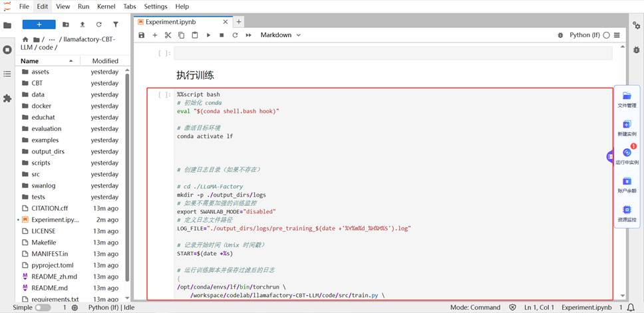Interrupt the kernel with stop button
Viewport: 644px width, 313px height.
click(222, 35)
